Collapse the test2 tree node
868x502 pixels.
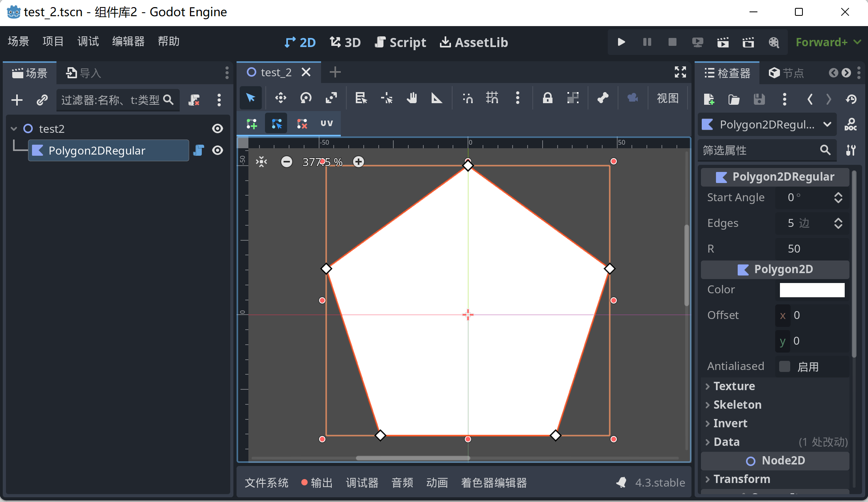click(14, 128)
